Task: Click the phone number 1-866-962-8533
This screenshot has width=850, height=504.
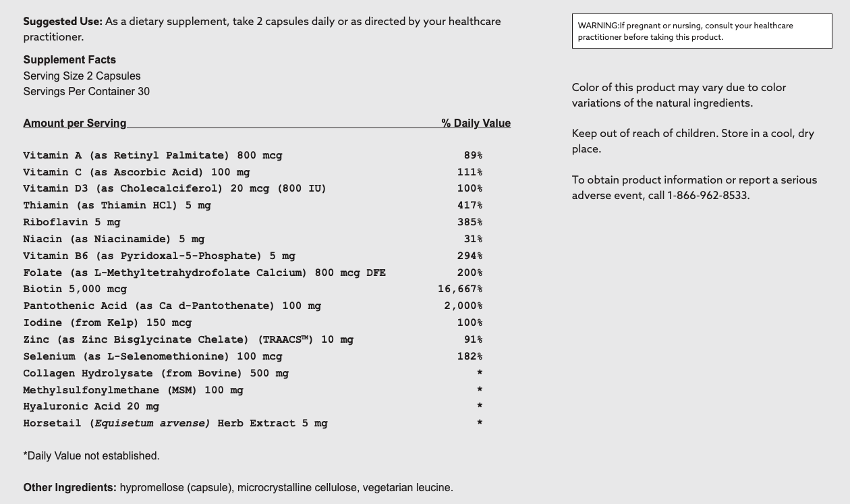Action: click(x=708, y=196)
